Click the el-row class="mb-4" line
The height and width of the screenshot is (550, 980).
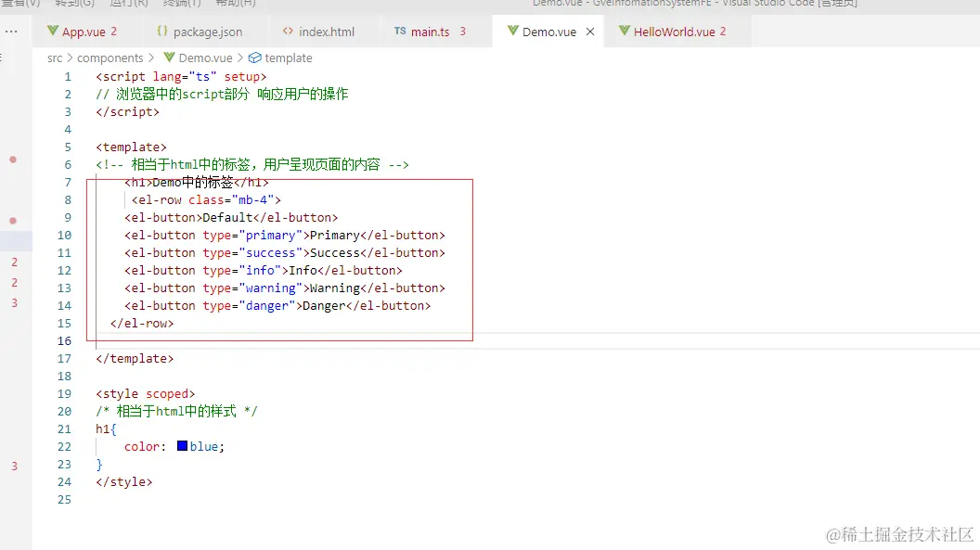point(206,199)
